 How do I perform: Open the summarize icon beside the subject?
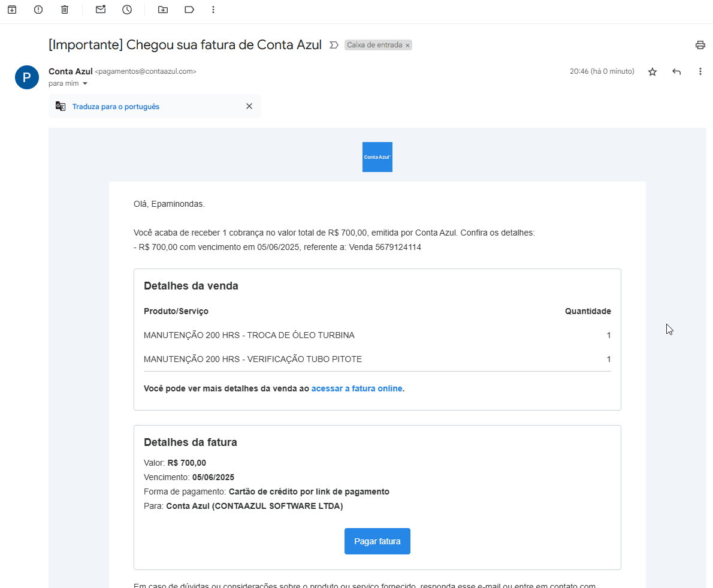(334, 44)
